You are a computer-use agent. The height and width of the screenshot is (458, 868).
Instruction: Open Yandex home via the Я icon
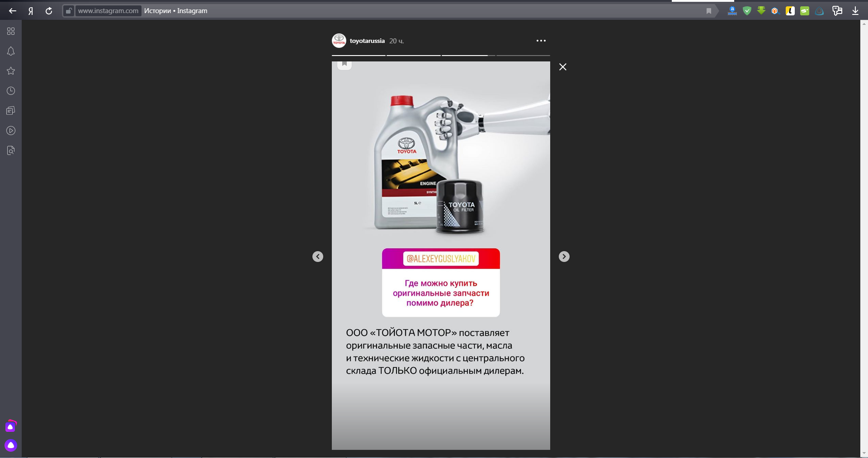[31, 11]
